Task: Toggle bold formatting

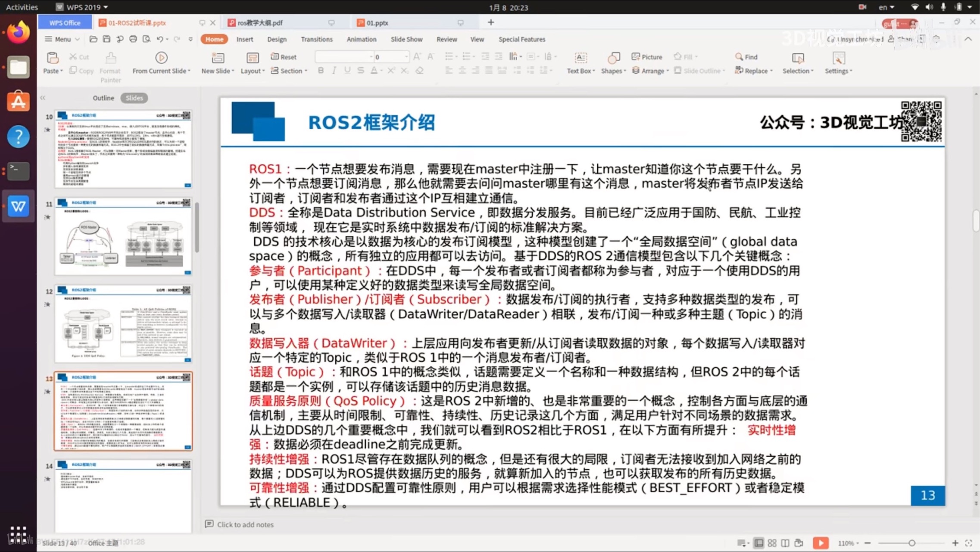Action: (321, 70)
